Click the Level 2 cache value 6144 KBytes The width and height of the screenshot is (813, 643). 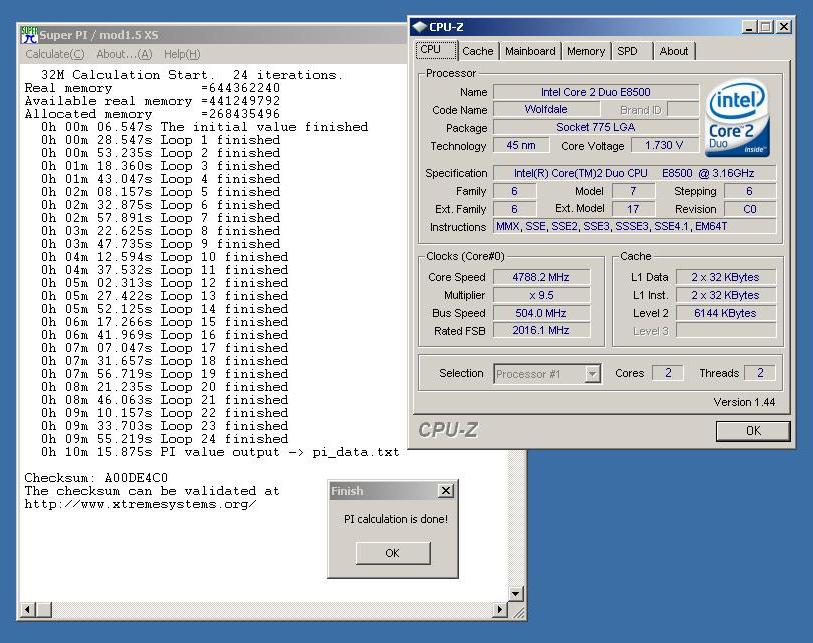point(725,313)
